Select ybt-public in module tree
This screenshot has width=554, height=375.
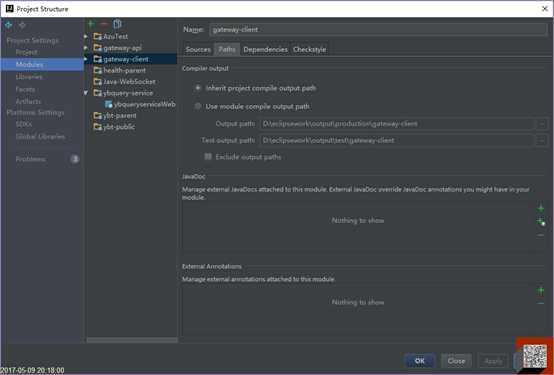click(x=119, y=127)
